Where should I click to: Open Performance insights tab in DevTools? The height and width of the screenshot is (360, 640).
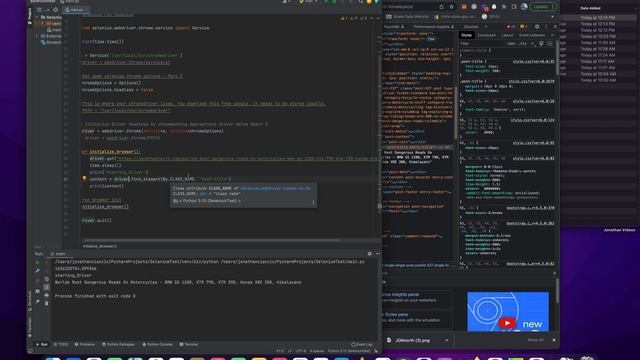(x=433, y=27)
